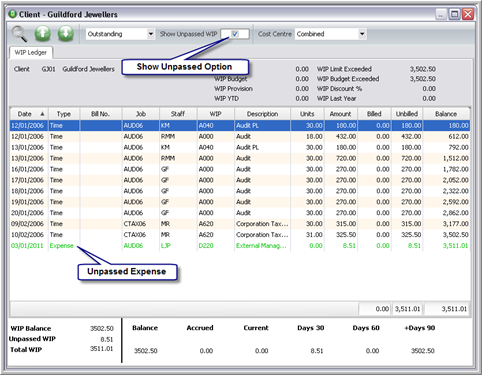Click the WIP Provision label
The image size is (482, 375).
tap(233, 89)
